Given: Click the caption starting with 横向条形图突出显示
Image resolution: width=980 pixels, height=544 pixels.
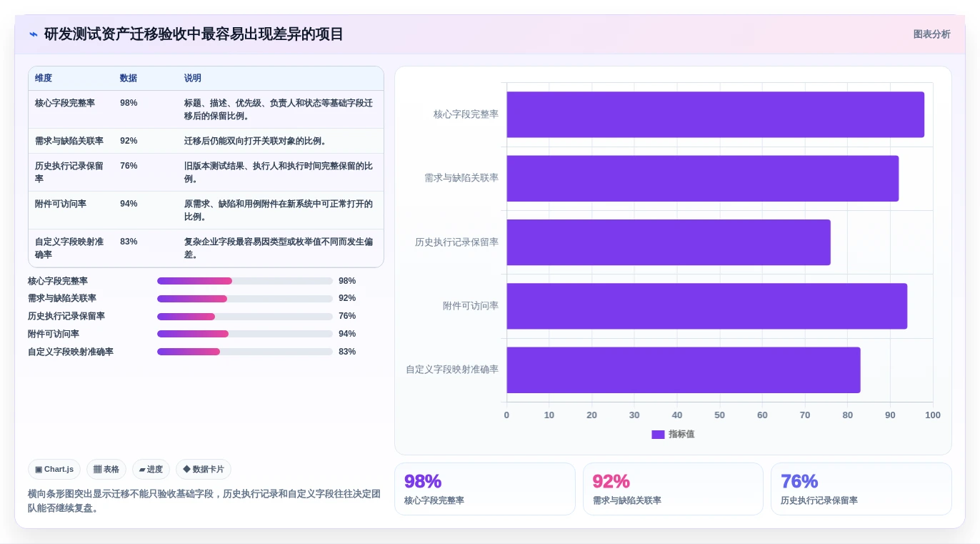Looking at the screenshot, I should (x=204, y=500).
